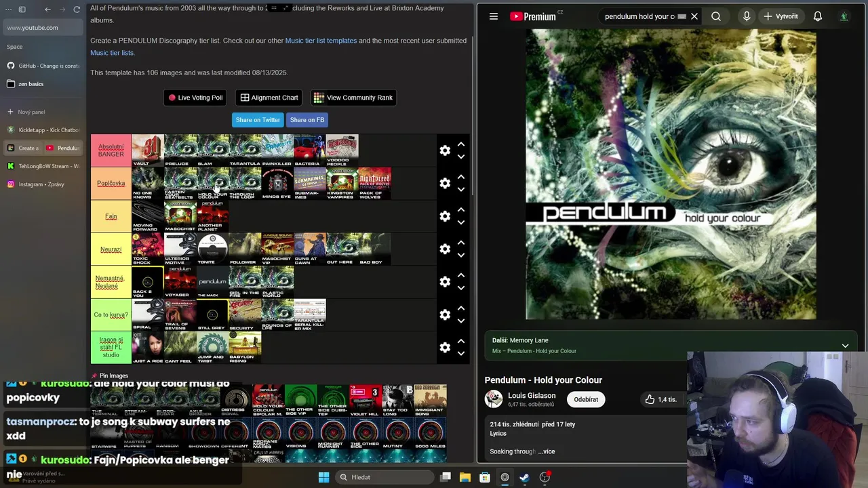Image resolution: width=868 pixels, height=488 pixels.
Task: Open File Explorer from the taskbar
Action: [465, 477]
